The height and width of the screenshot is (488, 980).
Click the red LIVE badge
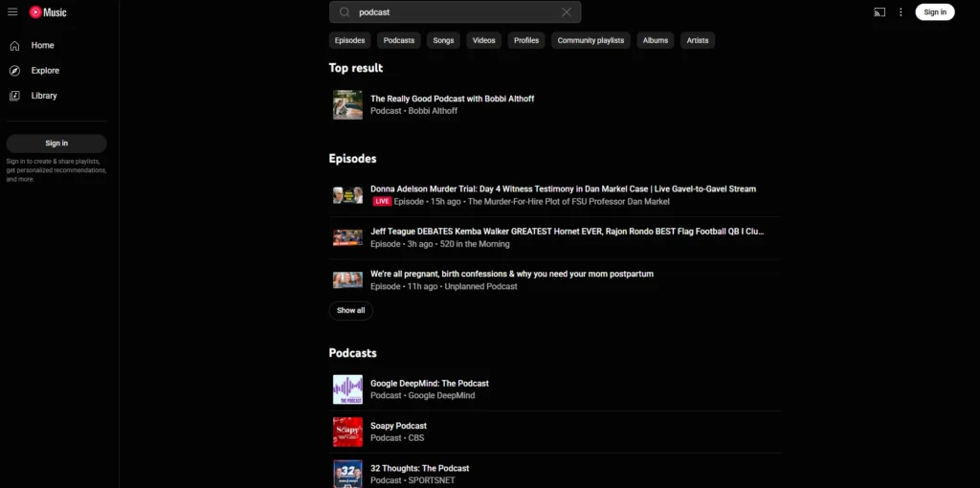pyautogui.click(x=382, y=201)
